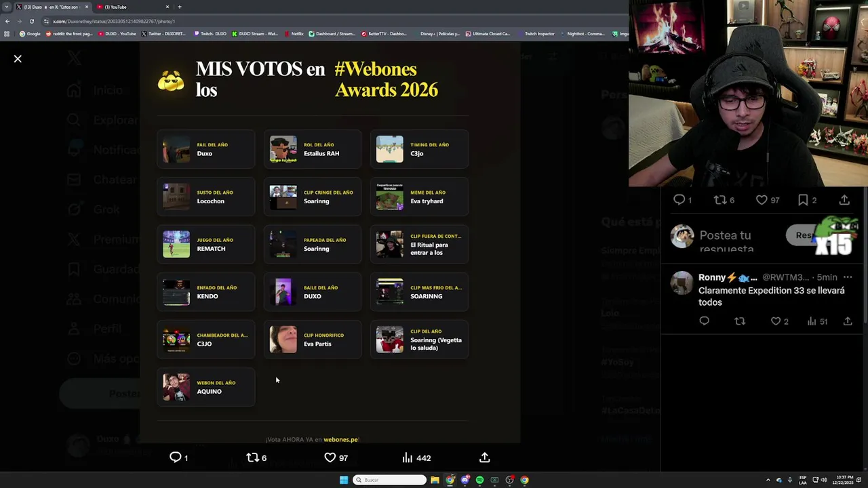
Task: Open the DUXO - YouTube bookmark
Action: [117, 34]
